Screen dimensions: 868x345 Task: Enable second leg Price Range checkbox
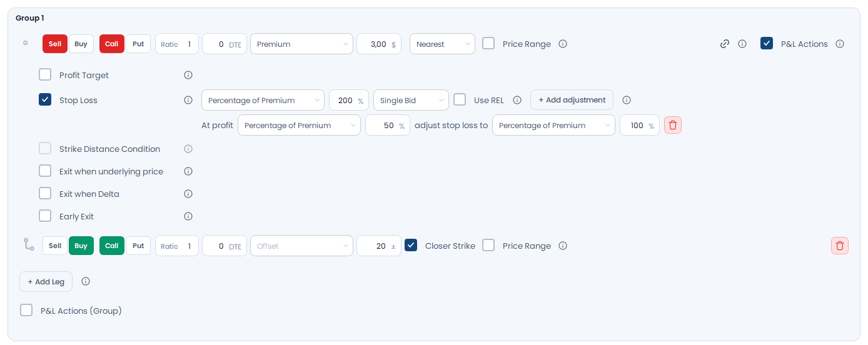488,245
